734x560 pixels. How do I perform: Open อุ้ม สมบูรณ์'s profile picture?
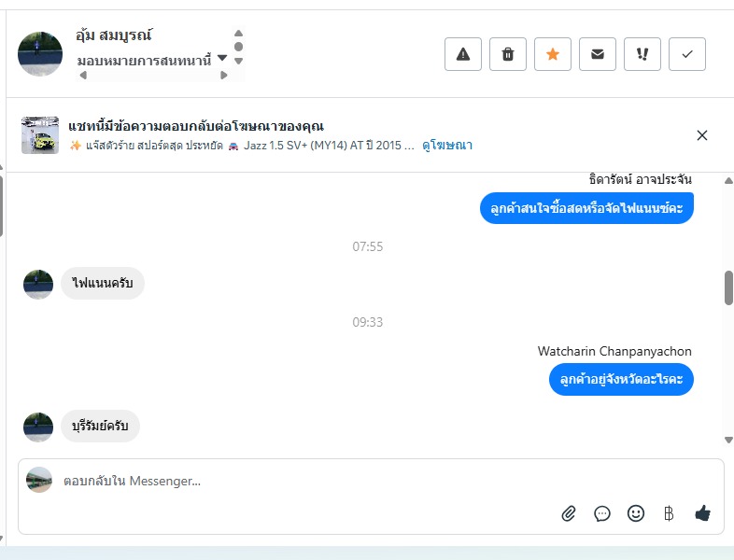(x=40, y=54)
